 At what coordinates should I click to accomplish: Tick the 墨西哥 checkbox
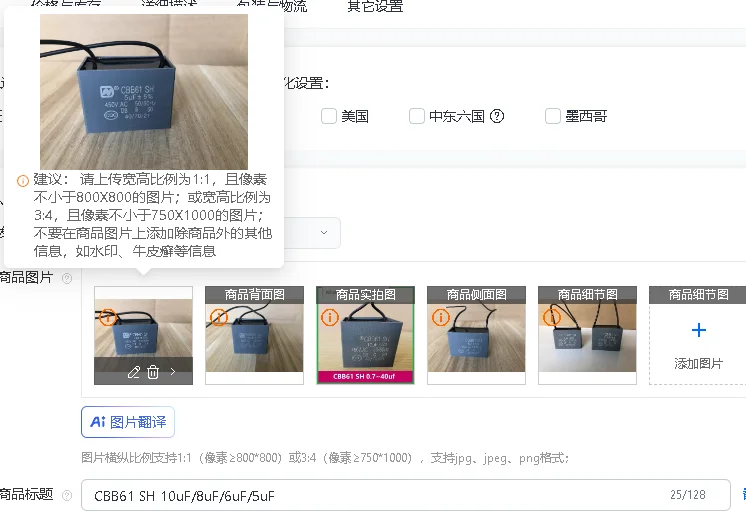click(552, 116)
